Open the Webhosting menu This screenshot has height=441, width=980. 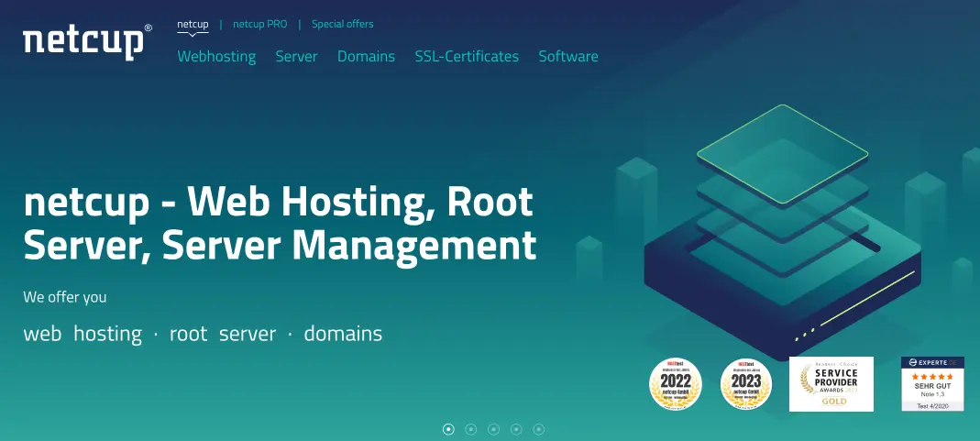[216, 56]
